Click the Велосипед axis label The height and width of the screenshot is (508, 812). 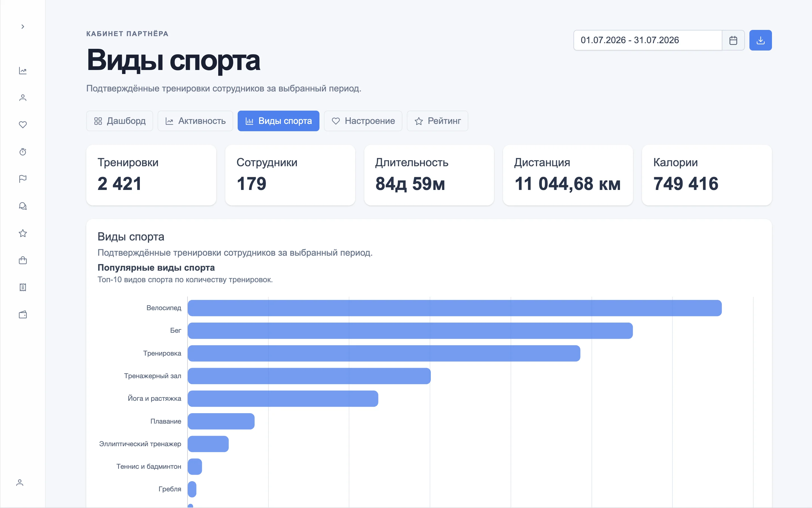click(x=164, y=308)
